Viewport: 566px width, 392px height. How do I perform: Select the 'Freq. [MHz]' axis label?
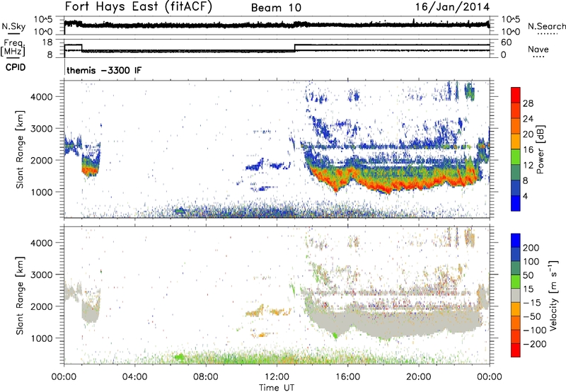pos(13,47)
